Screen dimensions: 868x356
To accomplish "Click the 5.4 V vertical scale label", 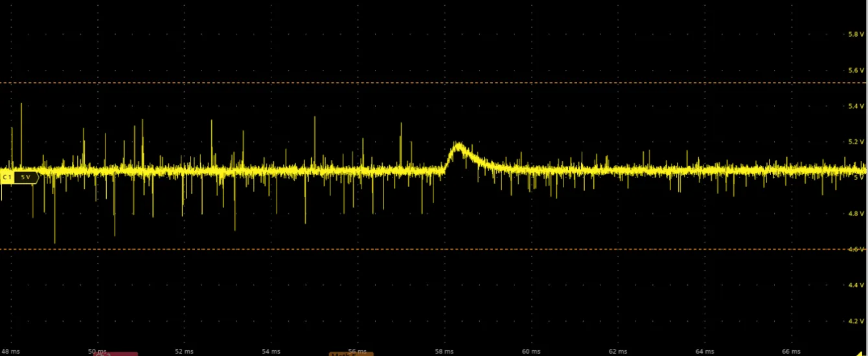I will (856, 106).
